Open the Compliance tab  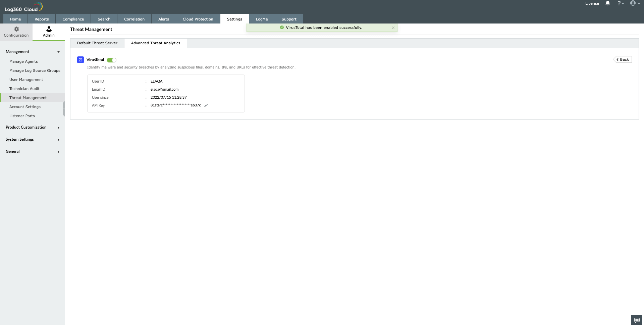[x=73, y=19]
